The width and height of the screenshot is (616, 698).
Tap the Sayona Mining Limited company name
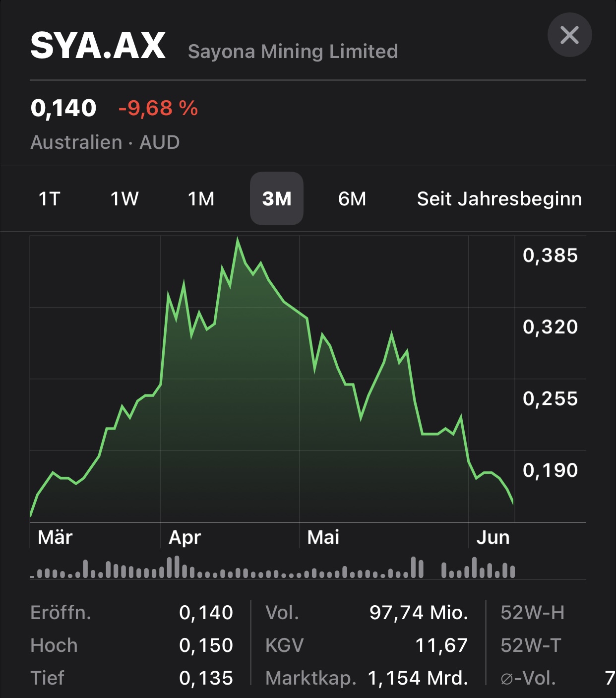tap(293, 52)
